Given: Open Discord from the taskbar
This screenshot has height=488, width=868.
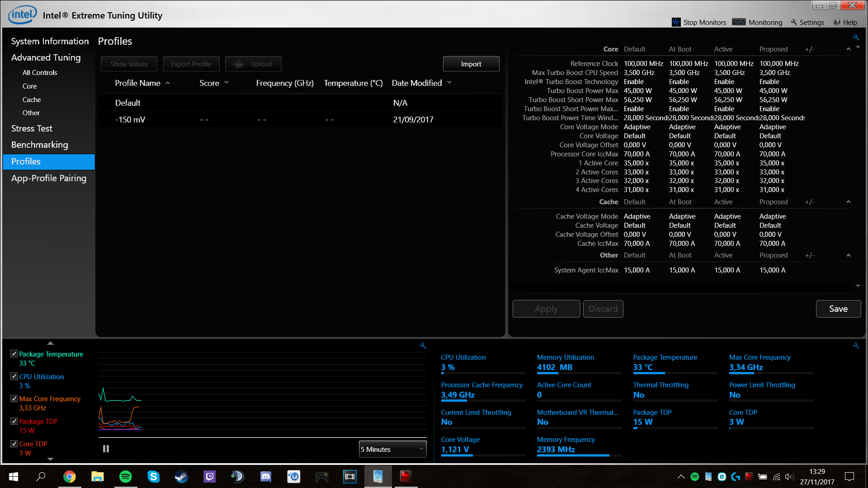Looking at the screenshot, I should click(265, 476).
